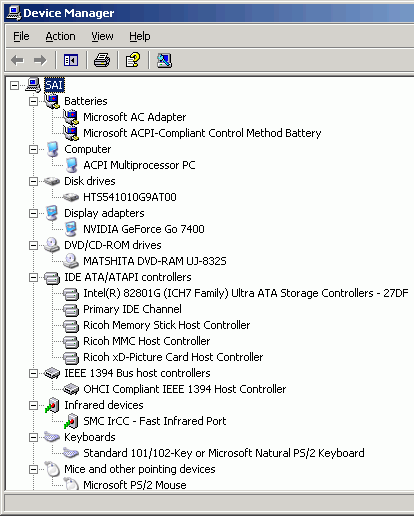Screen dimensions: 414x516
Task: Open the Help menu
Action: (140, 36)
